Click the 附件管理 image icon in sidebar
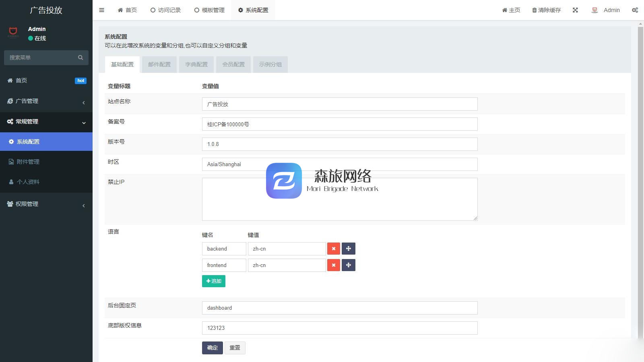644x362 pixels. tap(11, 162)
